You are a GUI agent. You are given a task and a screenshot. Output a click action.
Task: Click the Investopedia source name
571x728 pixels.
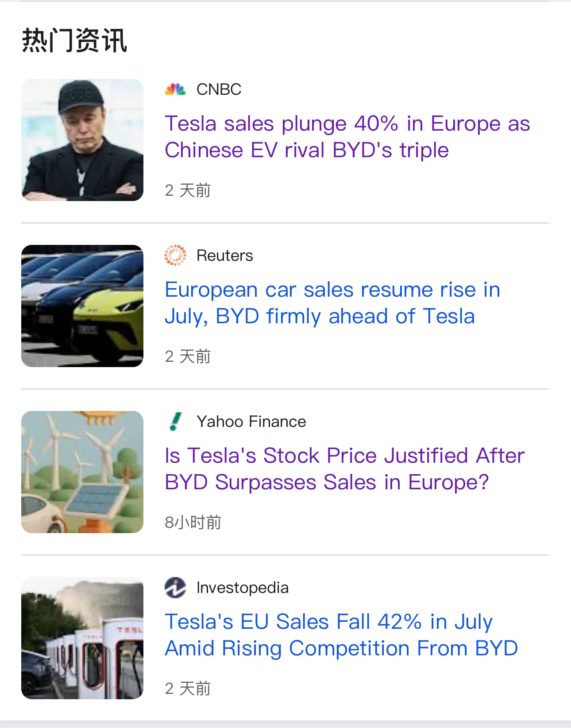tap(243, 588)
